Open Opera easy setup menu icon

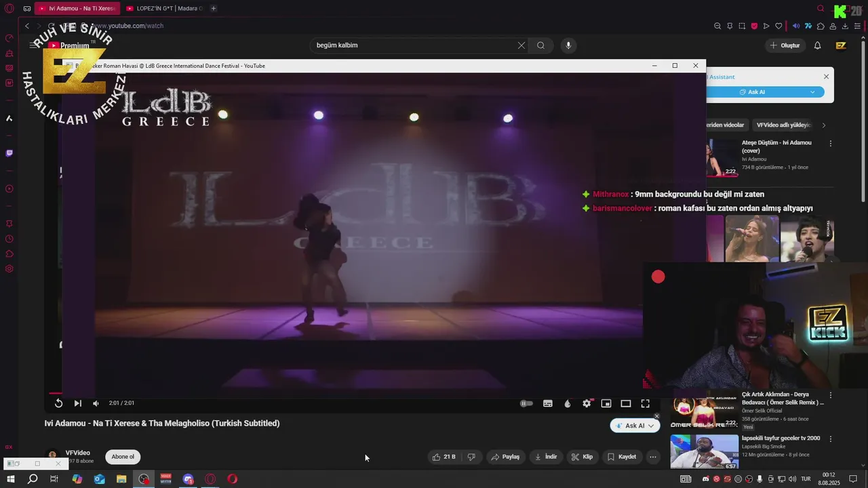tap(857, 26)
